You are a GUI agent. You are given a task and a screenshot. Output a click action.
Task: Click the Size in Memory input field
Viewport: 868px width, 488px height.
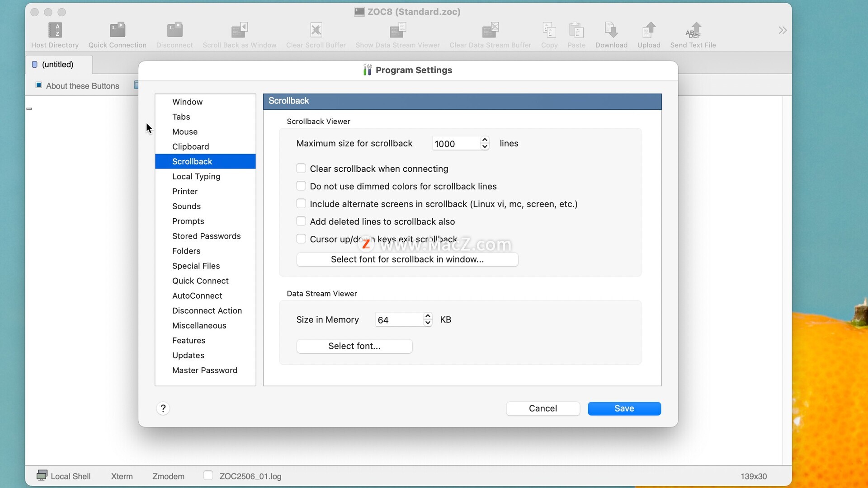[x=399, y=320]
